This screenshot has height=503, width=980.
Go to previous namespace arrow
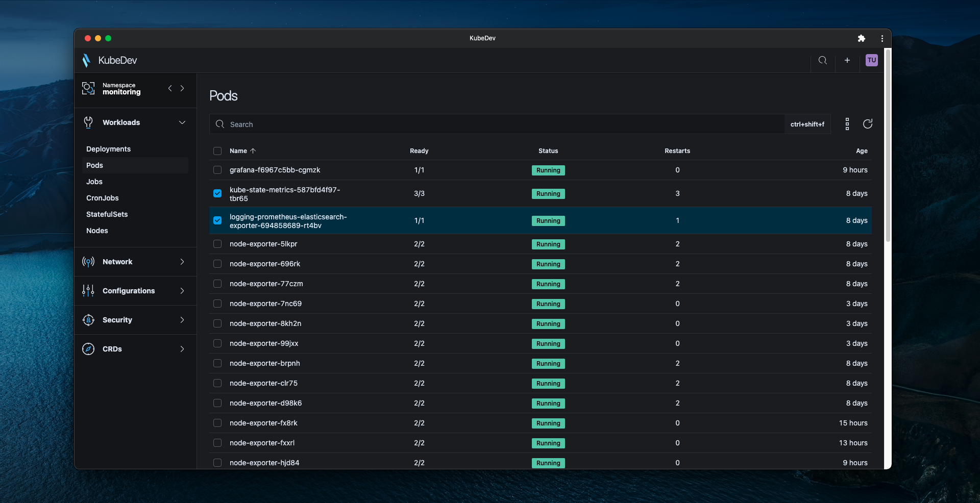170,88
